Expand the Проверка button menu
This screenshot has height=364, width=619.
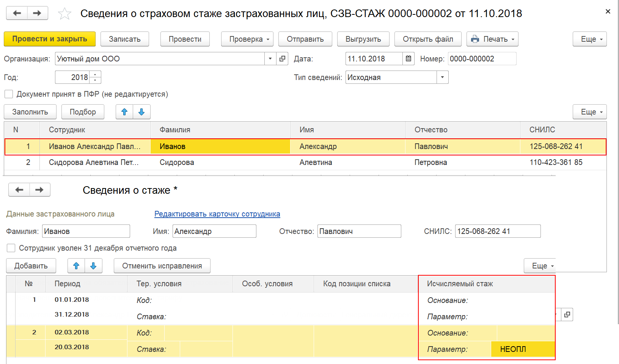247,39
